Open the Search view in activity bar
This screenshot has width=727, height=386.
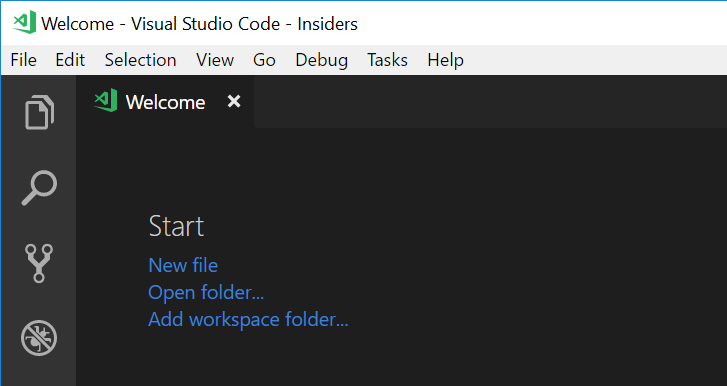pos(39,188)
